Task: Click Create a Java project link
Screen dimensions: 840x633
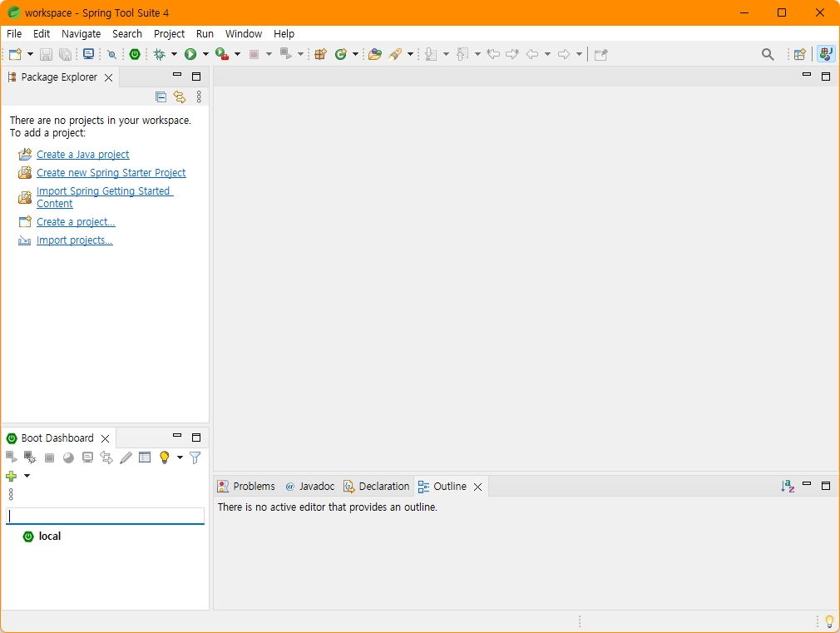Action: pos(82,155)
